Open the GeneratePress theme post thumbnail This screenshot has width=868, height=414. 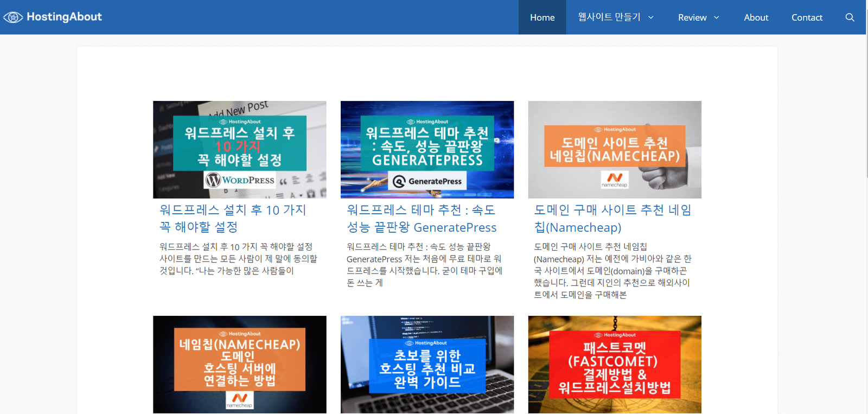coord(427,149)
